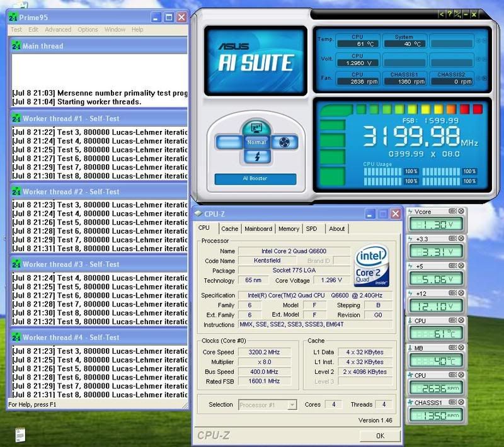Switch to the SPD tab in CPU-Z
This screenshot has width=504, height=447.
[x=311, y=229]
